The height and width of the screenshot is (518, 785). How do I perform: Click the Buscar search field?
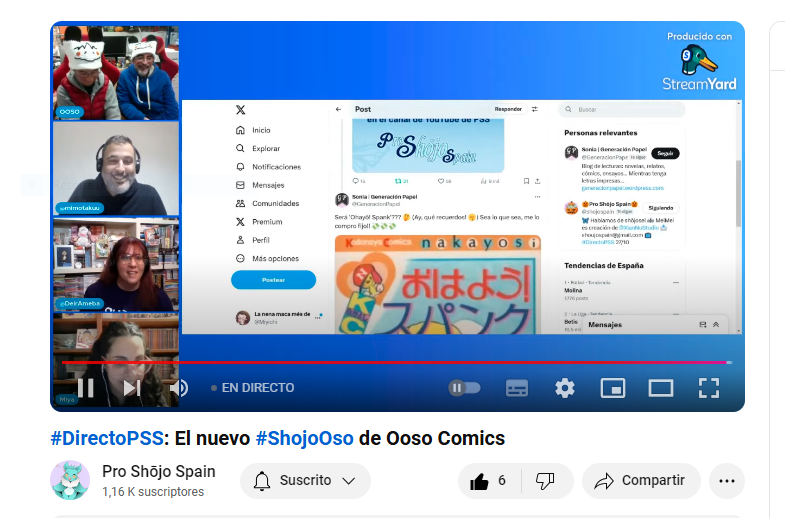click(622, 109)
